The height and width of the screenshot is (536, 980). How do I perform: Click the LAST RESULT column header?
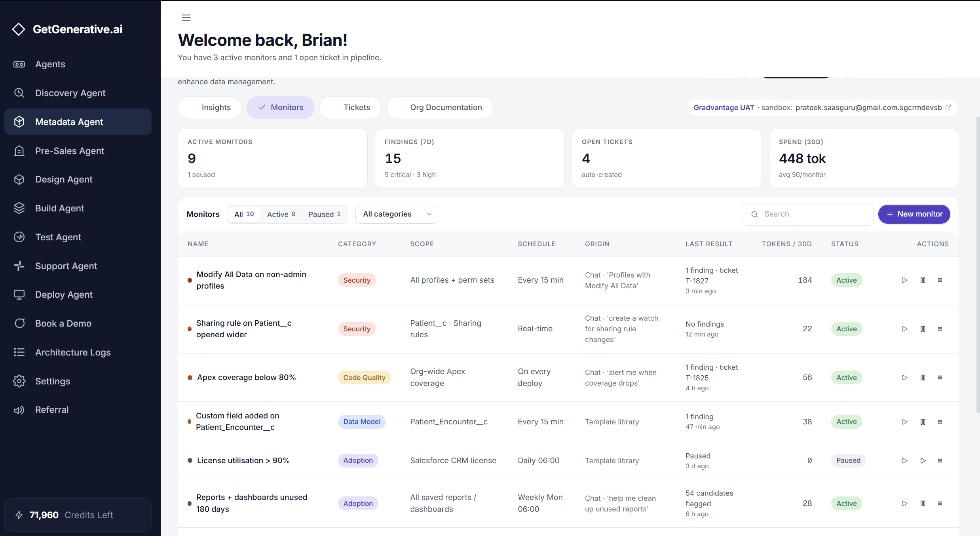(x=709, y=244)
